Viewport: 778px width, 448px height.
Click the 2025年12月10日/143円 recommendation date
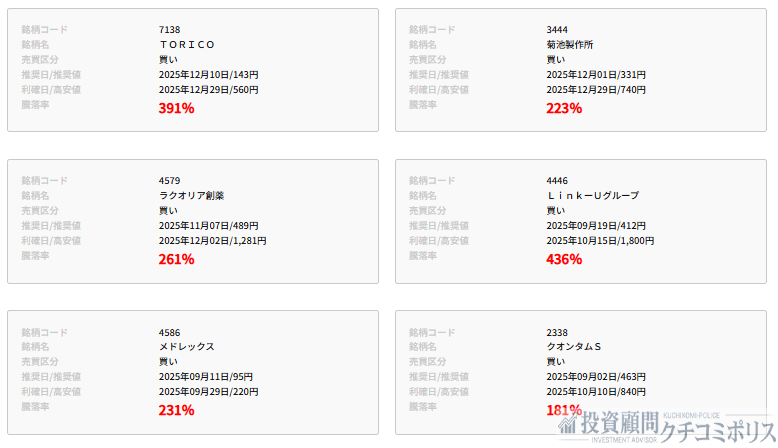[x=208, y=75]
